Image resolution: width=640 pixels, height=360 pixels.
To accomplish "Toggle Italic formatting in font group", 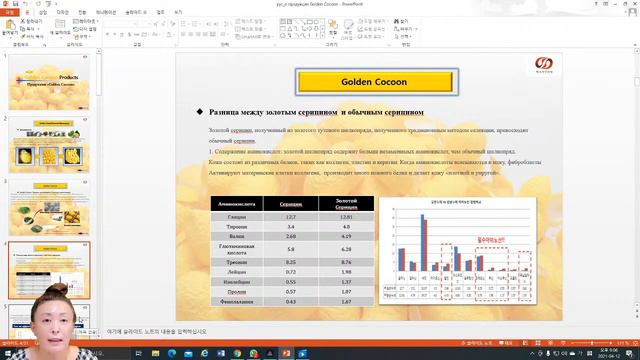I will coord(115,35).
